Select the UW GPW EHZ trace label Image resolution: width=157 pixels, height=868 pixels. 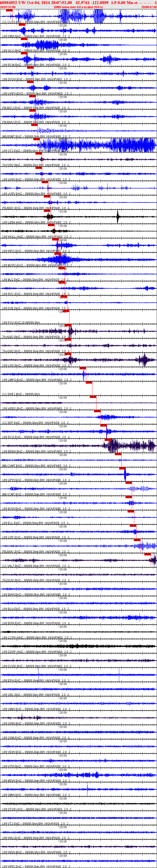pyautogui.click(x=36, y=480)
